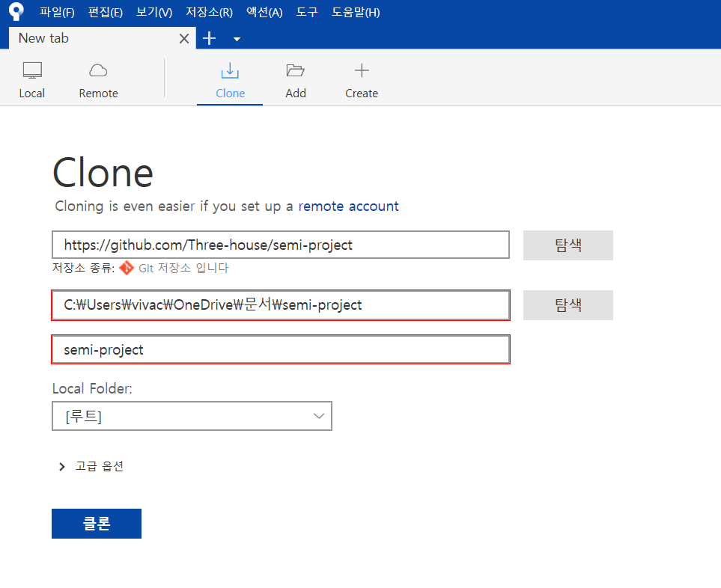The image size is (721, 588).
Task: Open the 액션(A) menu
Action: 264,12
